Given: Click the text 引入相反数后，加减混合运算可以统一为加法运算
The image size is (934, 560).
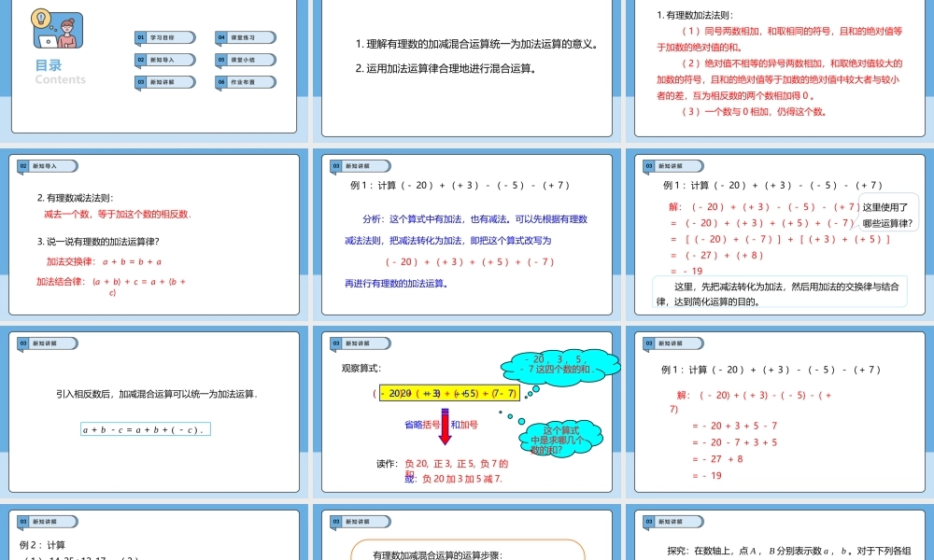Looking at the screenshot, I should [x=157, y=393].
